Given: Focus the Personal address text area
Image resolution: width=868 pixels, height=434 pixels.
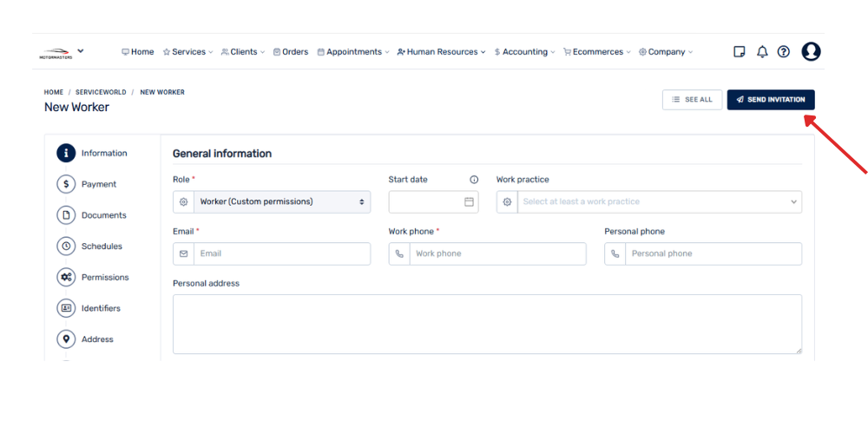Looking at the screenshot, I should point(487,324).
